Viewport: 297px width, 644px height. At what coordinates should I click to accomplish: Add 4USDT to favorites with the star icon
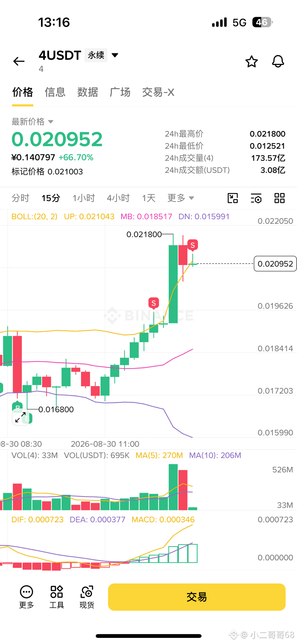[251, 61]
